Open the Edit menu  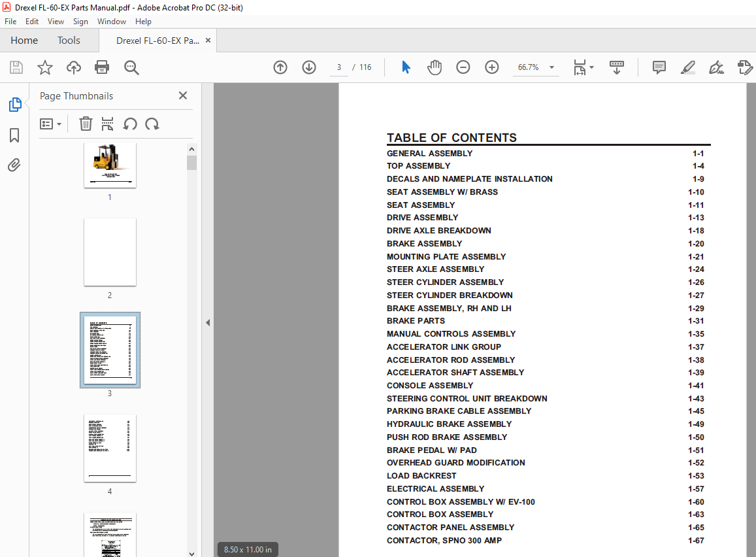point(32,21)
